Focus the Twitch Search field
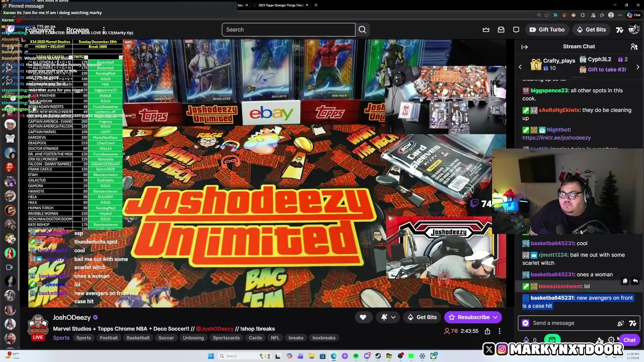This screenshot has width=644, height=362. pyautogui.click(x=288, y=30)
